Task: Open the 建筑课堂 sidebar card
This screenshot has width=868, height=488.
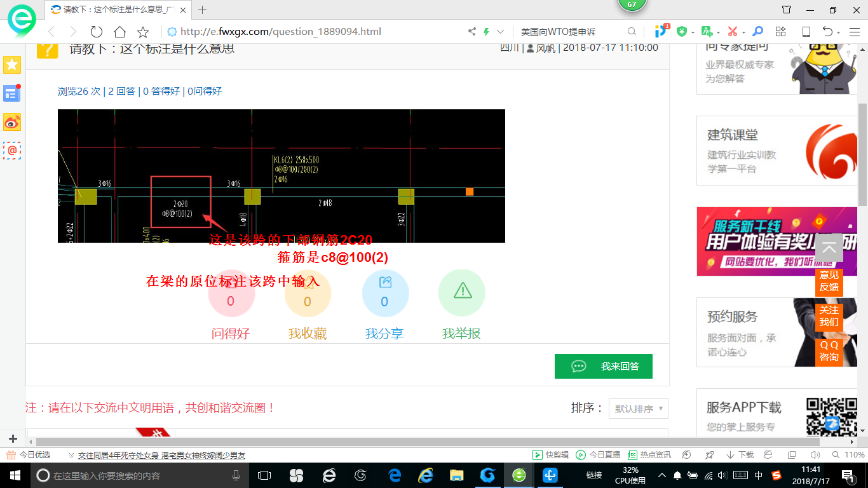Action: (x=777, y=151)
